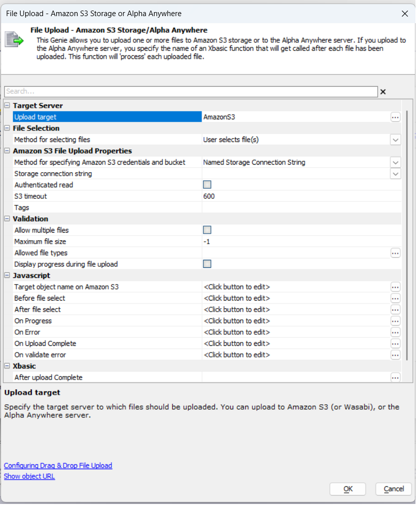This screenshot has width=420, height=509.
Task: Click the Named Storage Connection String value
Action: click(254, 162)
